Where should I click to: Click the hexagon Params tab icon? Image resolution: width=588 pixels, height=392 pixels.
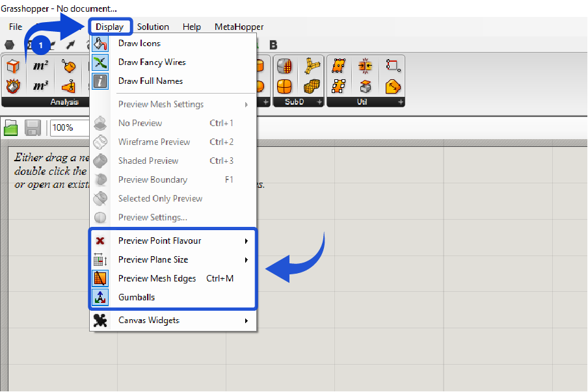[x=9, y=45]
